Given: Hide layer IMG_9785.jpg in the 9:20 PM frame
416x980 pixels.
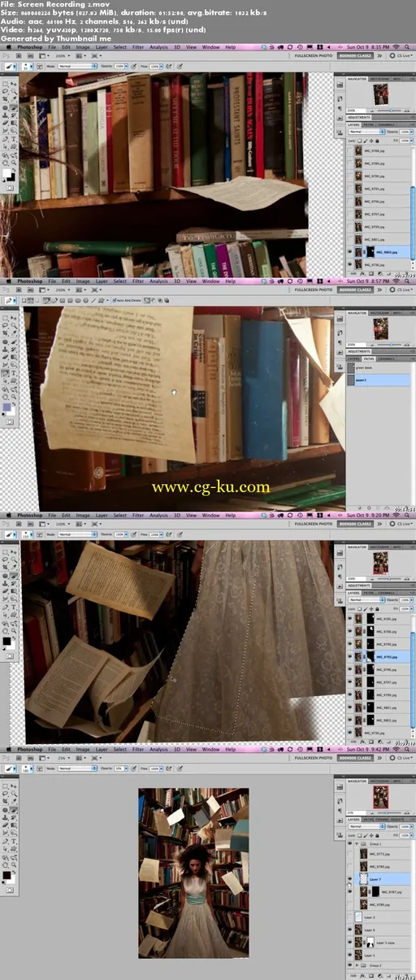Looking at the screenshot, I should pyautogui.click(x=350, y=619).
